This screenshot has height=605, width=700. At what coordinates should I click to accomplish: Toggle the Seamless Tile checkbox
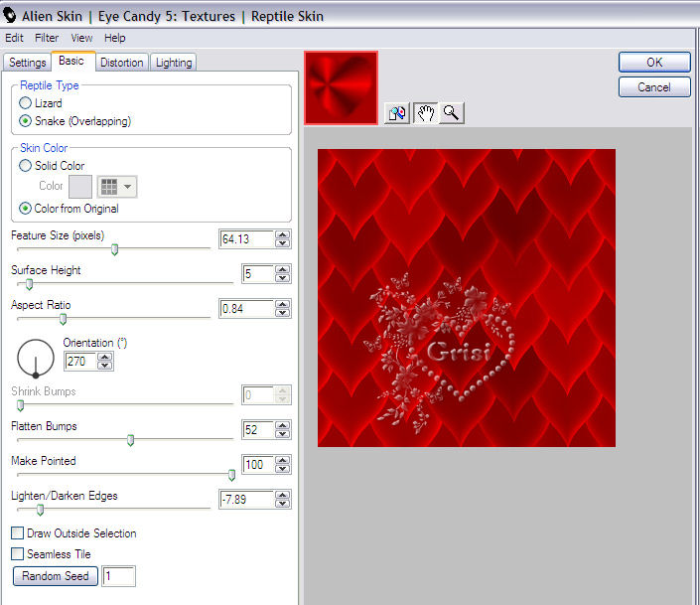[18, 554]
